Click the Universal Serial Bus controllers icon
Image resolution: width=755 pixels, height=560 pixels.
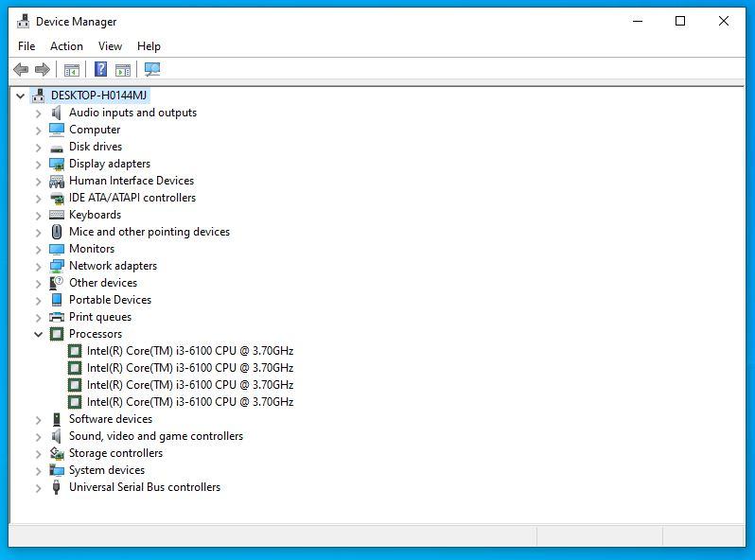coord(57,487)
